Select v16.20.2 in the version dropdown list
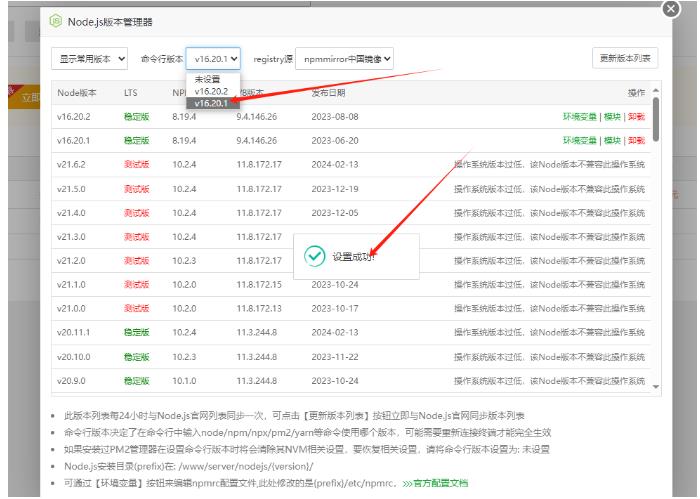The height and width of the screenshot is (499, 700). [x=213, y=91]
